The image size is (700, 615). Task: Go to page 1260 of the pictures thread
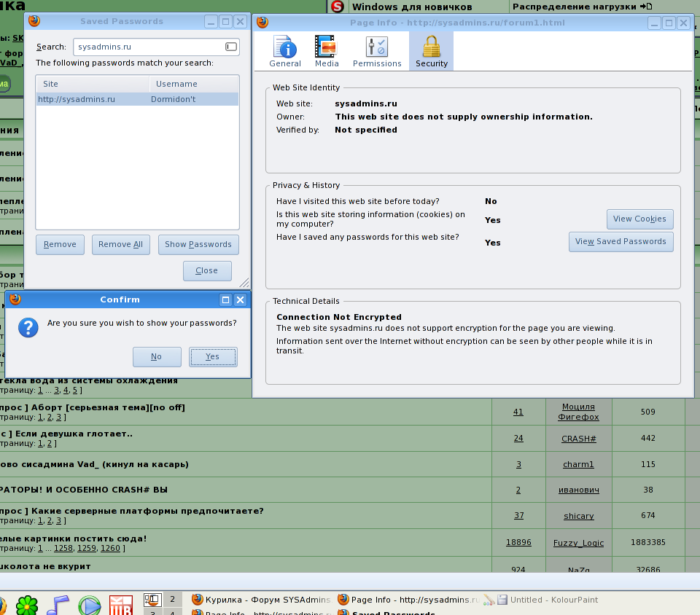[x=110, y=548]
